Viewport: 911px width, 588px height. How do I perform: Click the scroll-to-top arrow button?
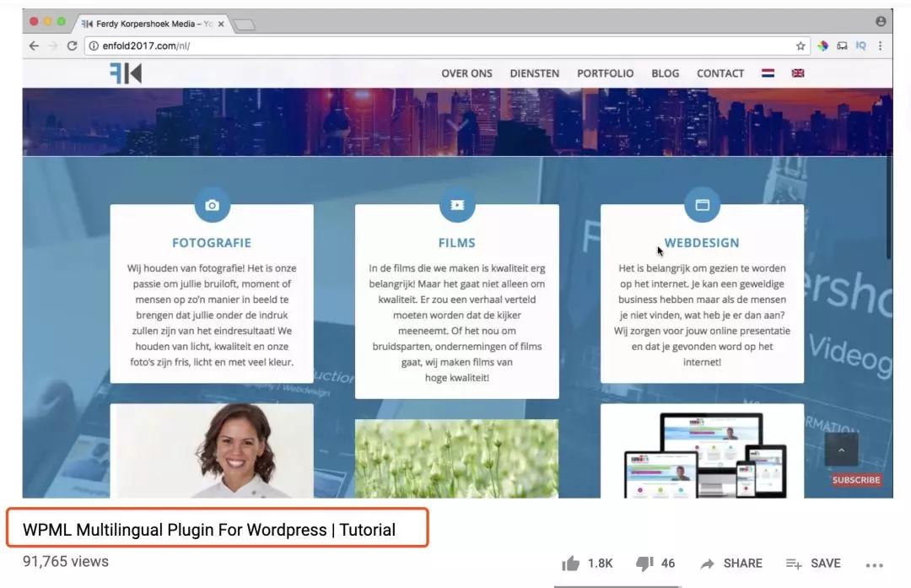(841, 450)
